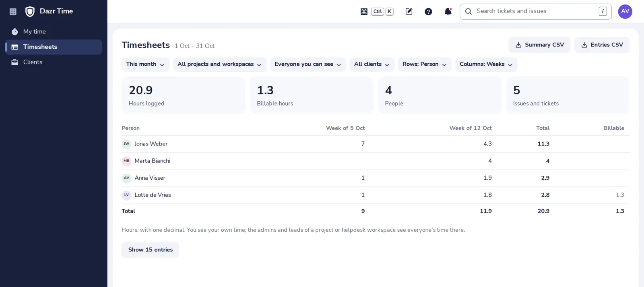This screenshot has height=287, width=644.
Task: Click Marta Bianchi's MB avatar
Action: [x=126, y=161]
